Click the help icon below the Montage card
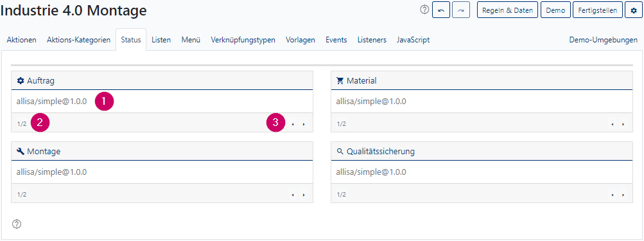Image resolution: width=644 pixels, height=241 pixels. pos(17,224)
